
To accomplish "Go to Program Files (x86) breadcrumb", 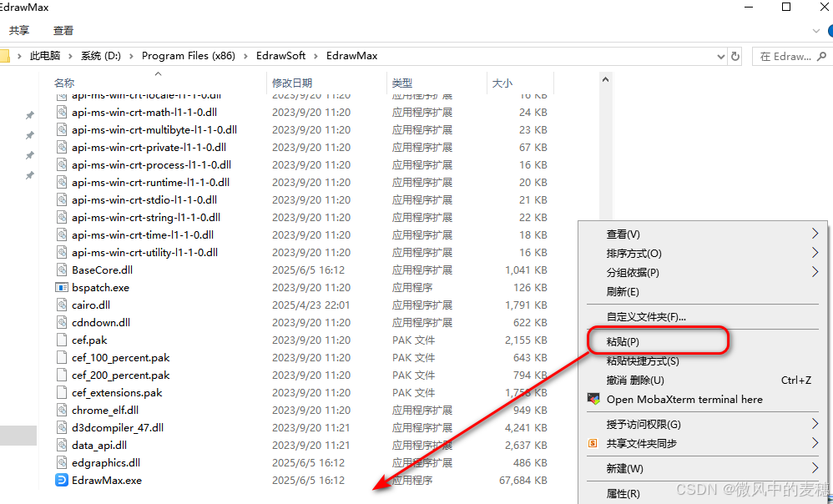I will pyautogui.click(x=189, y=56).
